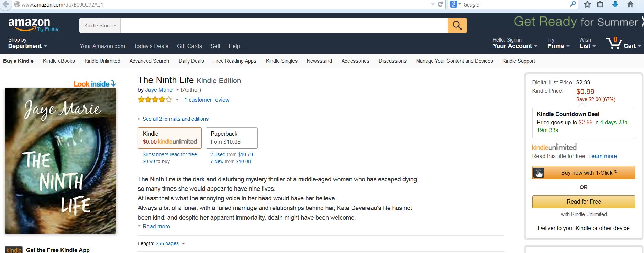Select the Kindle format option box

click(x=170, y=138)
